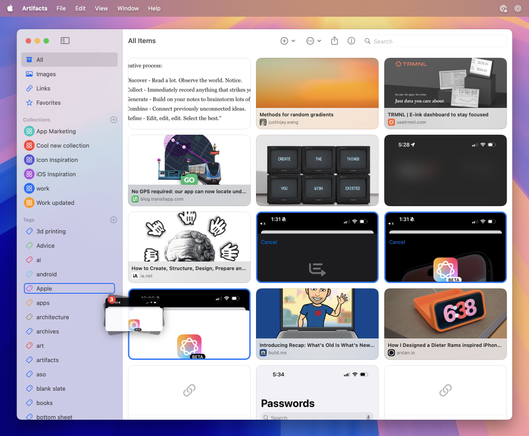This screenshot has width=529, height=436.
Task: Expand the more options ellipsis menu
Action: pyautogui.click(x=313, y=41)
